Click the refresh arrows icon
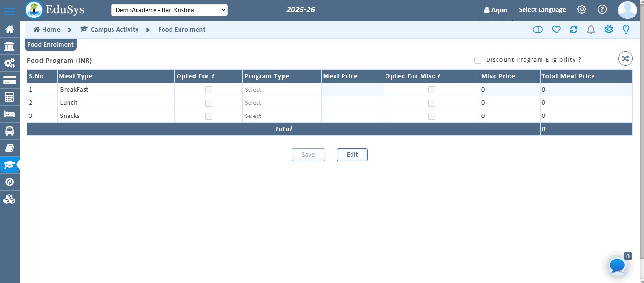 click(574, 30)
